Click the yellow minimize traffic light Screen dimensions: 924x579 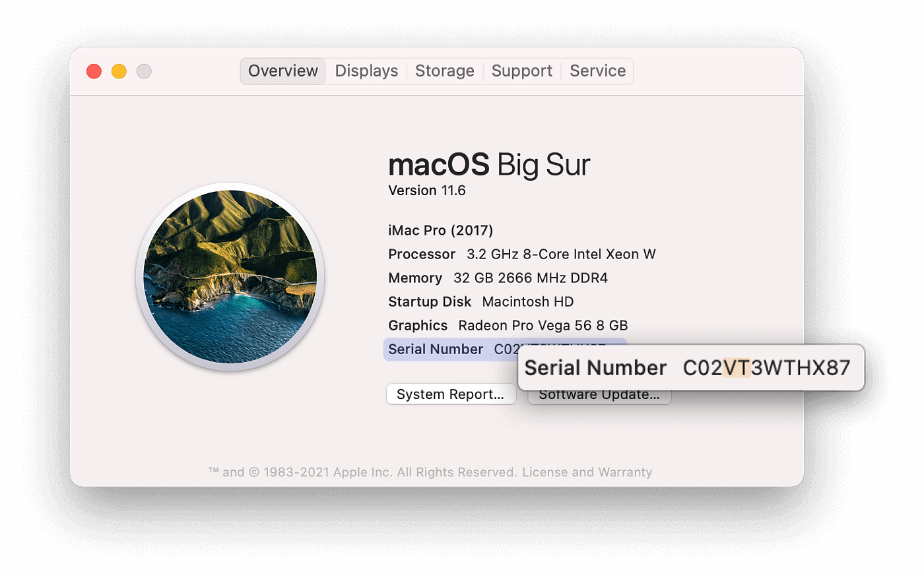pyautogui.click(x=119, y=71)
